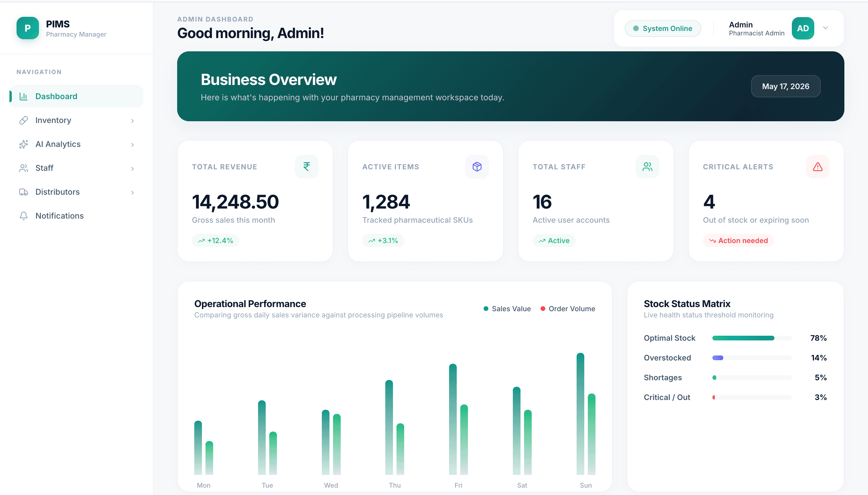The image size is (868, 495).
Task: Click the System Online status pill
Action: click(663, 28)
